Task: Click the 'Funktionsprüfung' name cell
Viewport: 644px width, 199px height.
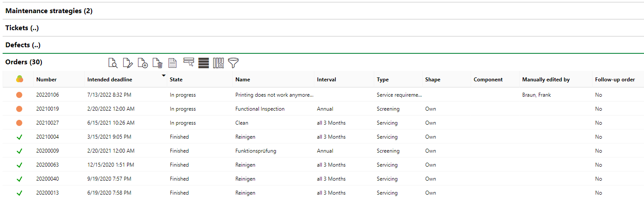Action: tap(256, 151)
